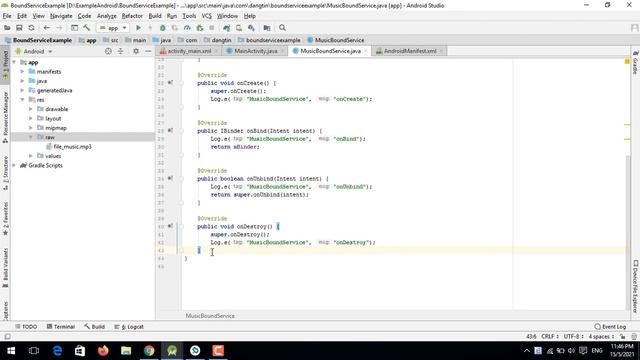The height and width of the screenshot is (360, 640).
Task: Open the Event Log
Action: pos(610,327)
